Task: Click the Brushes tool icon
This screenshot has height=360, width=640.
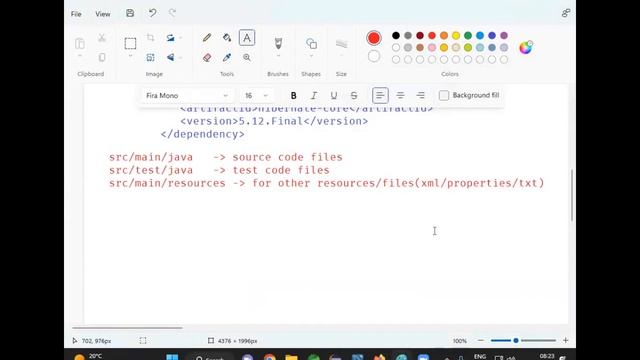Action: tap(278, 43)
